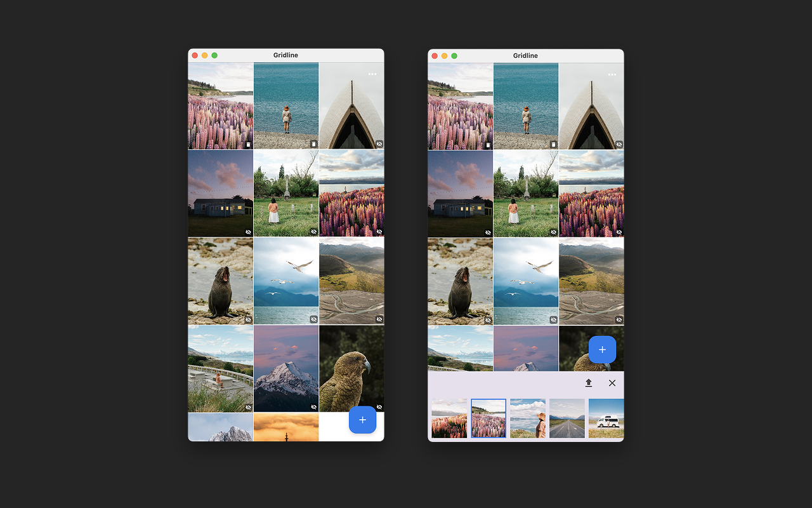Toggle hidden-eye icon on left window's seal photo
This screenshot has width=812, height=508.
click(248, 319)
